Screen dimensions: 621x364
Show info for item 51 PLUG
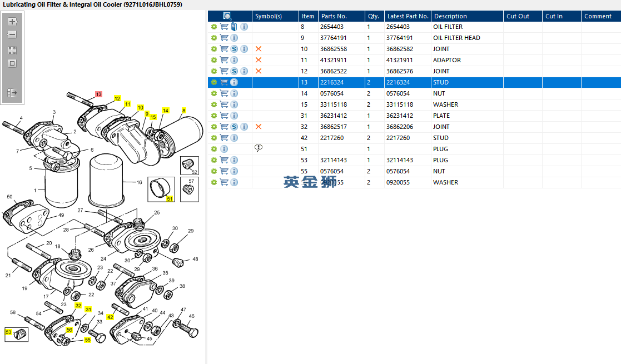coord(224,149)
